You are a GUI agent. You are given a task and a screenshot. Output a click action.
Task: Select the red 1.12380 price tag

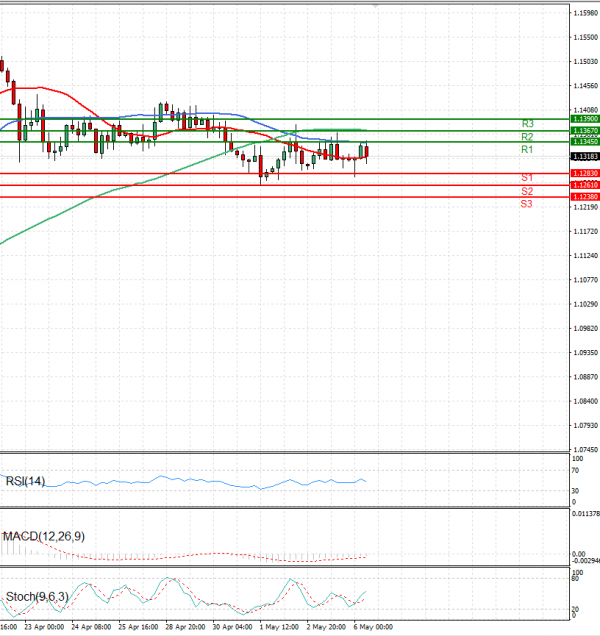click(585, 197)
